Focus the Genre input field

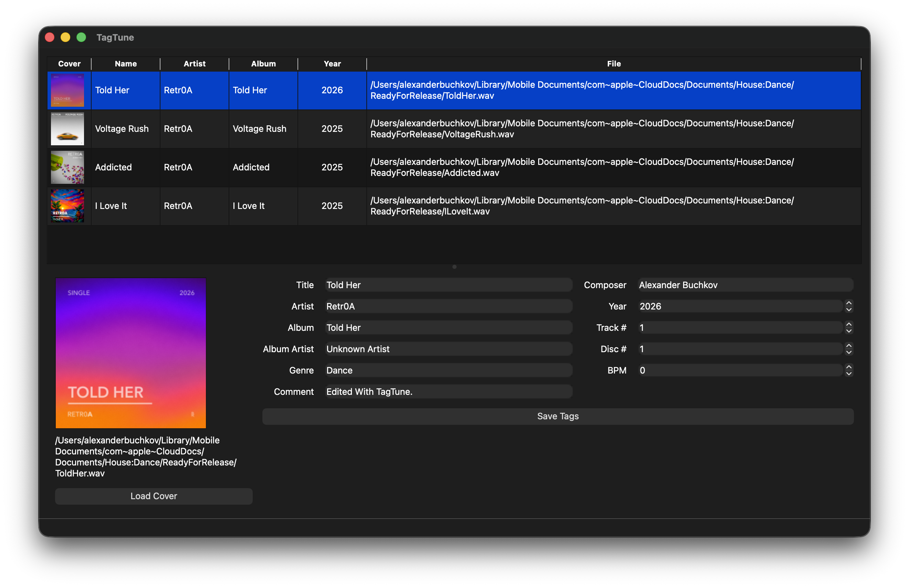(x=449, y=371)
